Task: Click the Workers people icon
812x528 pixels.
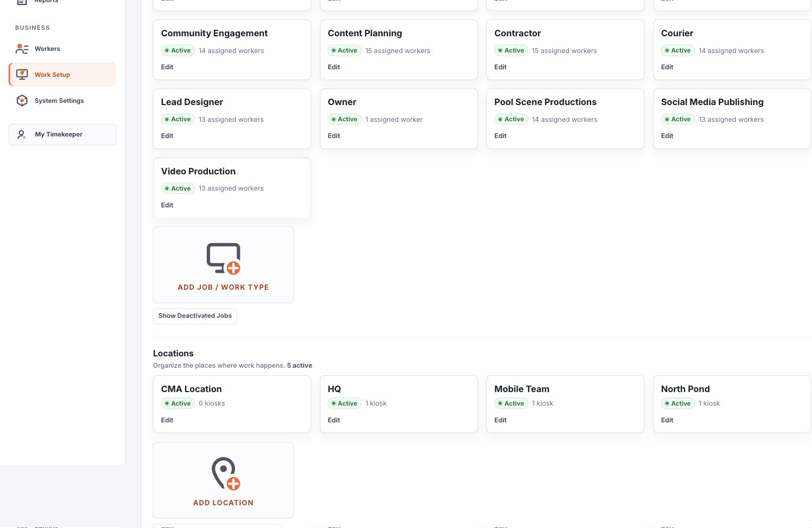Action: tap(22, 49)
